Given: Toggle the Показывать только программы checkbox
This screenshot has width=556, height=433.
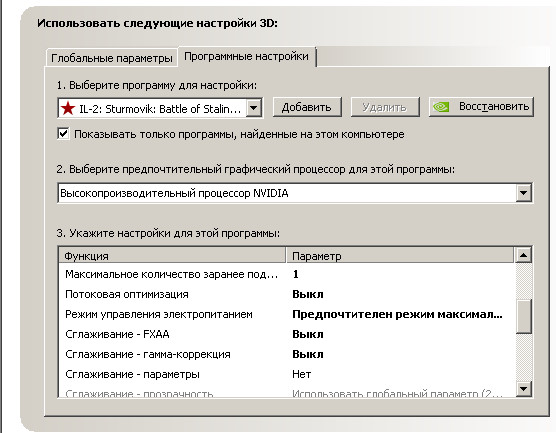Looking at the screenshot, I should (63, 134).
